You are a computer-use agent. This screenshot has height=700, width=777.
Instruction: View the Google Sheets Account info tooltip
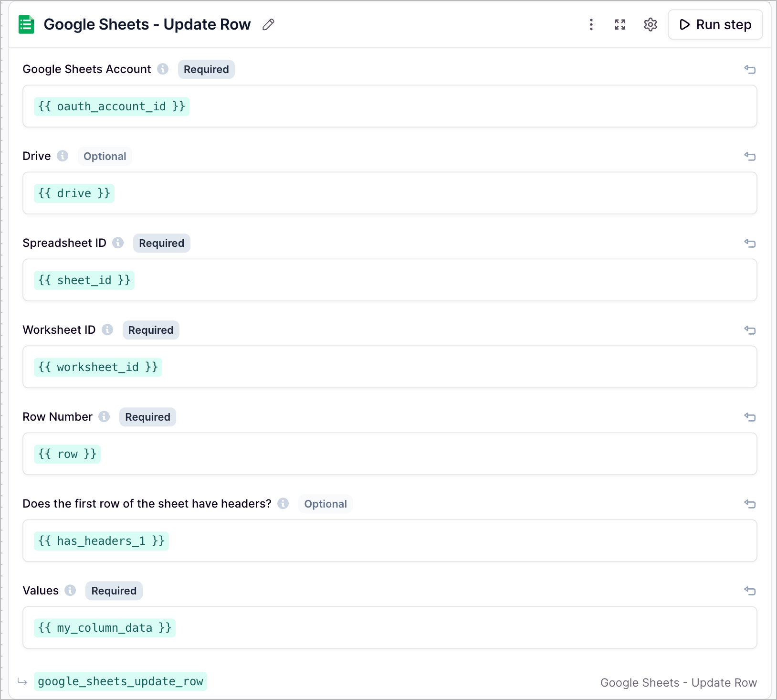(x=163, y=69)
